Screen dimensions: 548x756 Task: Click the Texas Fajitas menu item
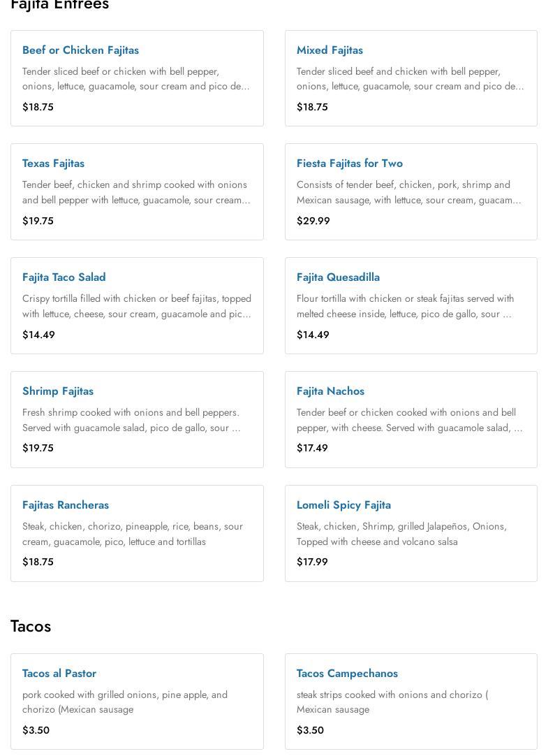point(53,163)
